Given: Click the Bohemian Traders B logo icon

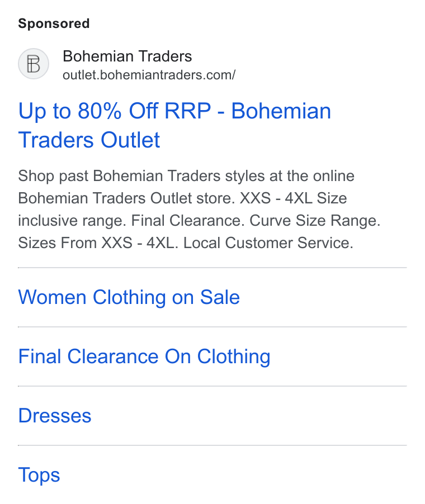Looking at the screenshot, I should [34, 64].
